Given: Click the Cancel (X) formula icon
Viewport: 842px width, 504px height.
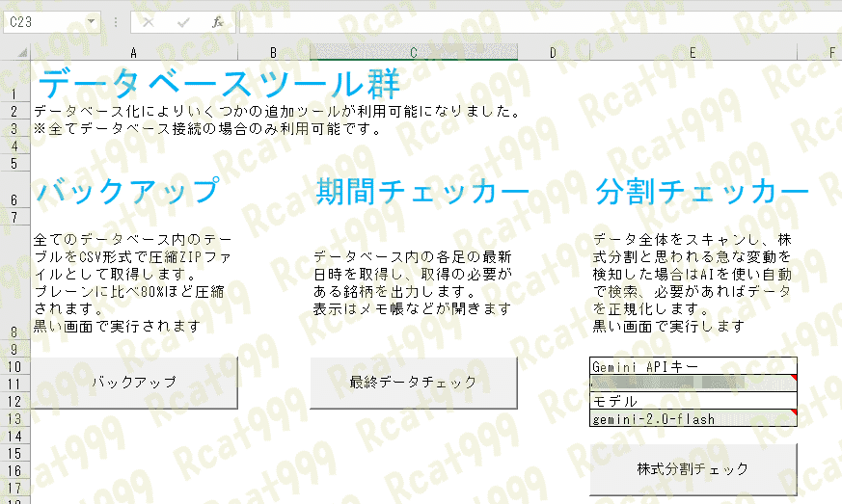Looking at the screenshot, I should coord(149,22).
